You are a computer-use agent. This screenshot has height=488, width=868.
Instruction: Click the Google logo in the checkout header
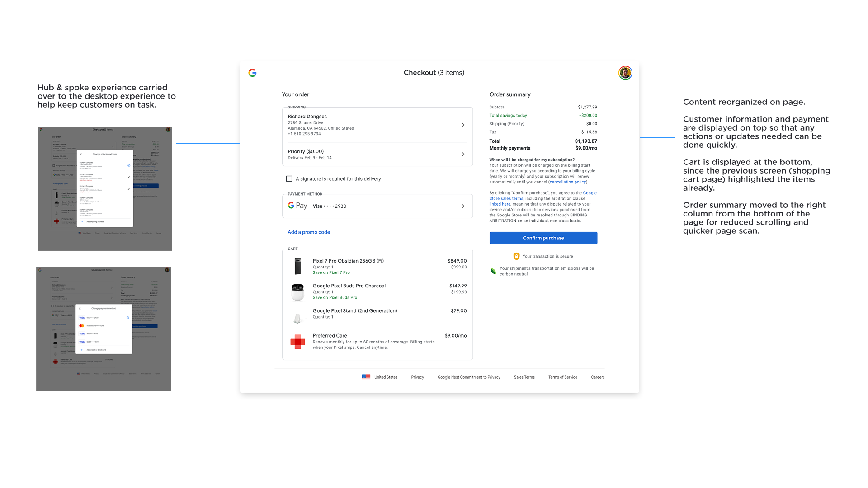[252, 73]
